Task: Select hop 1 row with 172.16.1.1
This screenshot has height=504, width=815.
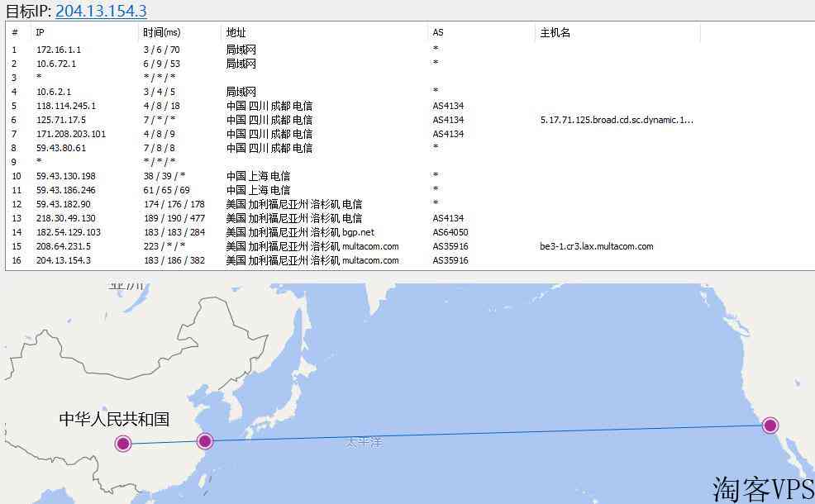Action: tap(58, 50)
